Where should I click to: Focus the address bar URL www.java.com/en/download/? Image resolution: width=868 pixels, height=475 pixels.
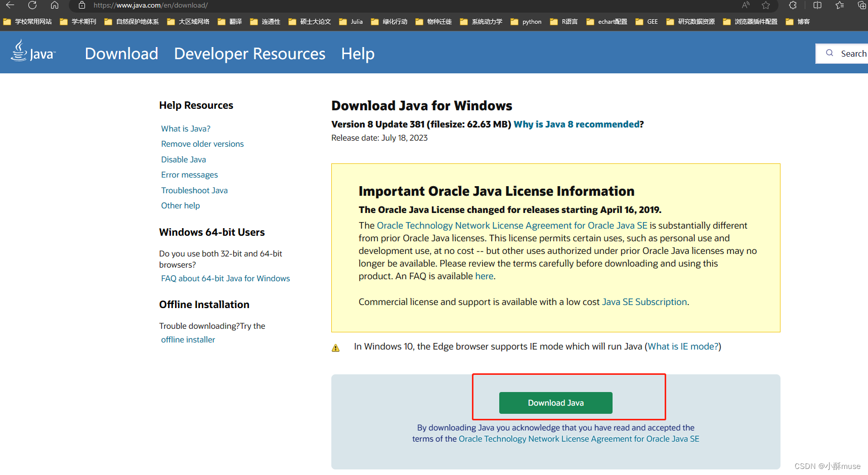151,5
